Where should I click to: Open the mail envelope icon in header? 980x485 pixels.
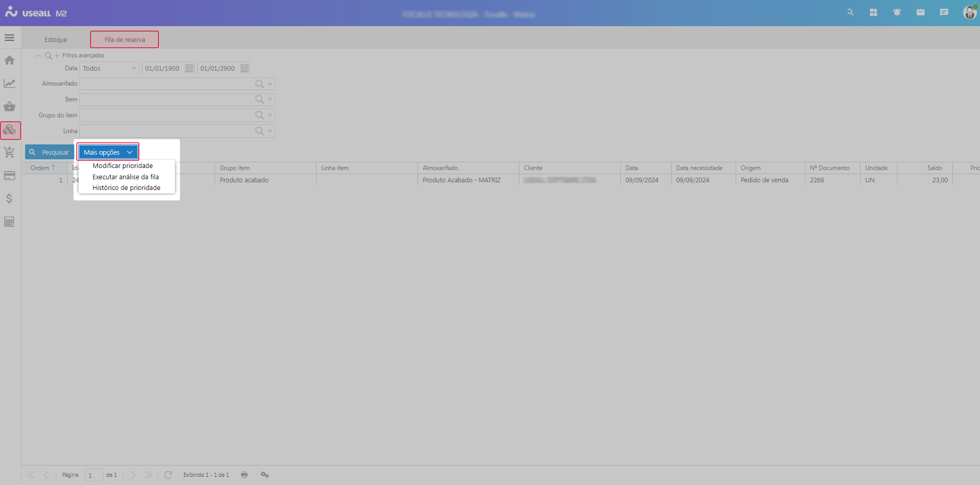(921, 12)
